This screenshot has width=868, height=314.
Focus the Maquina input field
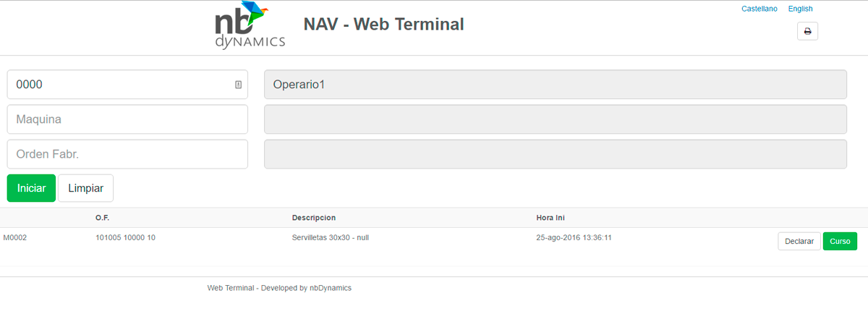[x=127, y=119]
